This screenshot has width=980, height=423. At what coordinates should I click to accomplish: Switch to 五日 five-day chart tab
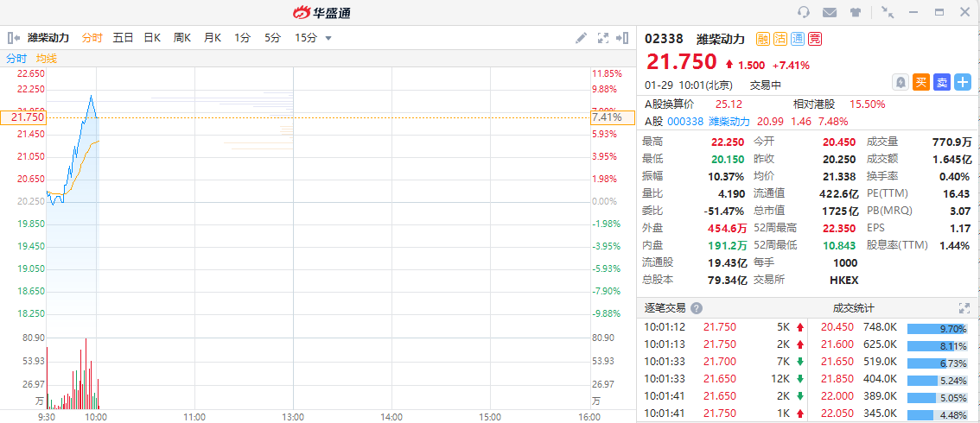point(123,38)
